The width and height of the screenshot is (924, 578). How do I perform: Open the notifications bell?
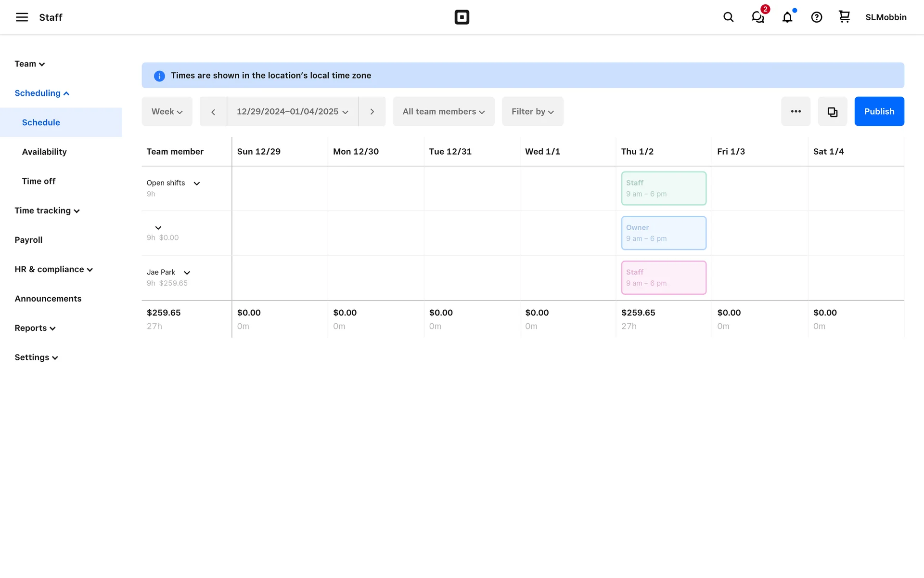(x=787, y=17)
